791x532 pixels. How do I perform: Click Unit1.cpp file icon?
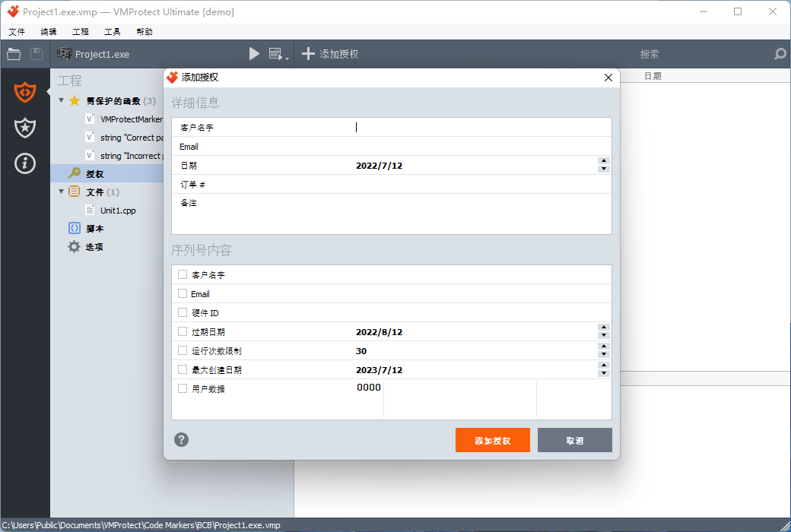coord(90,211)
